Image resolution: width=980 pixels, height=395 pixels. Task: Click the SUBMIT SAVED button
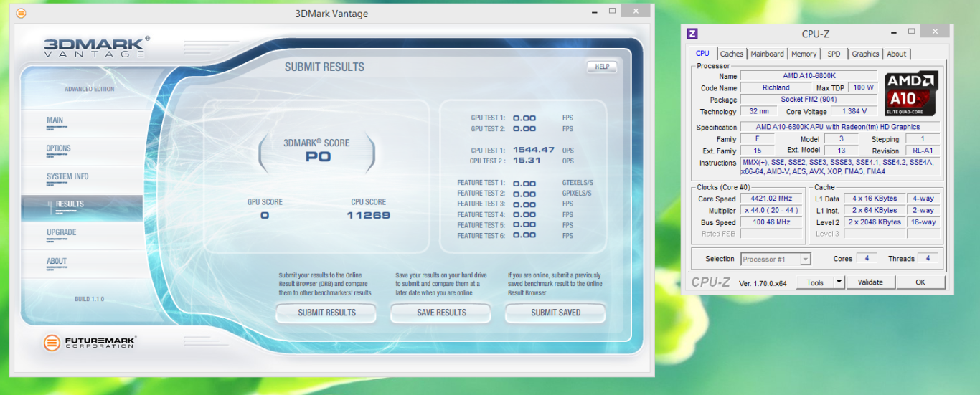[x=556, y=313]
